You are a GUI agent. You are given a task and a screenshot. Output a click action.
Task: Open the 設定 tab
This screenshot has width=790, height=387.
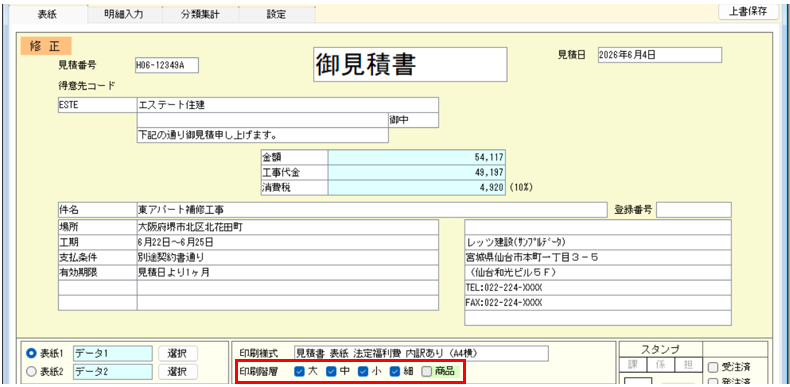[x=276, y=15]
